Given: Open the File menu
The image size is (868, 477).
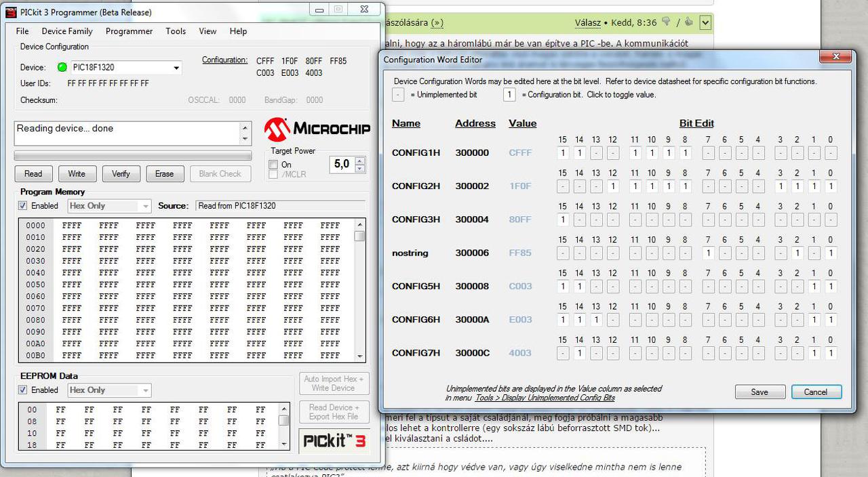Looking at the screenshot, I should [x=22, y=31].
